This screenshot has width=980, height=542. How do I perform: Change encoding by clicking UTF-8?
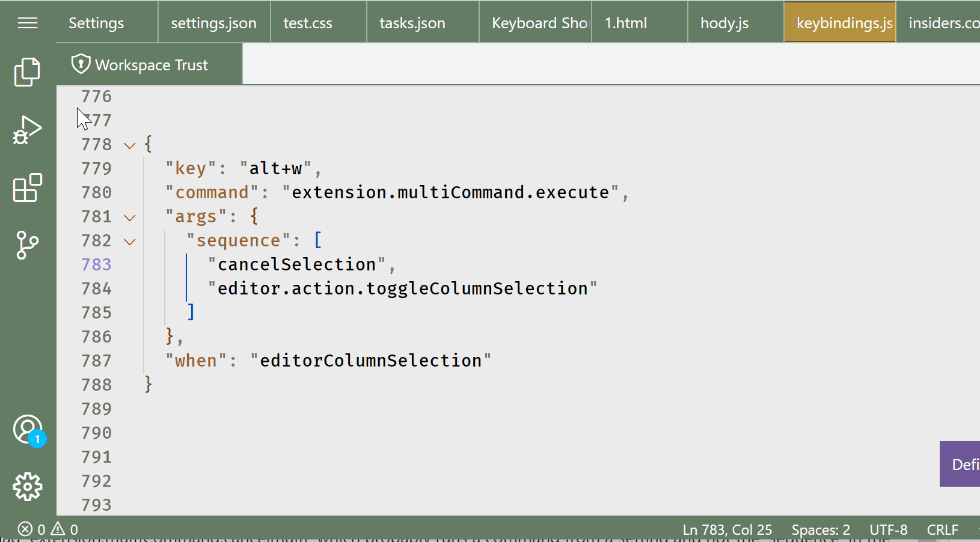coord(889,529)
